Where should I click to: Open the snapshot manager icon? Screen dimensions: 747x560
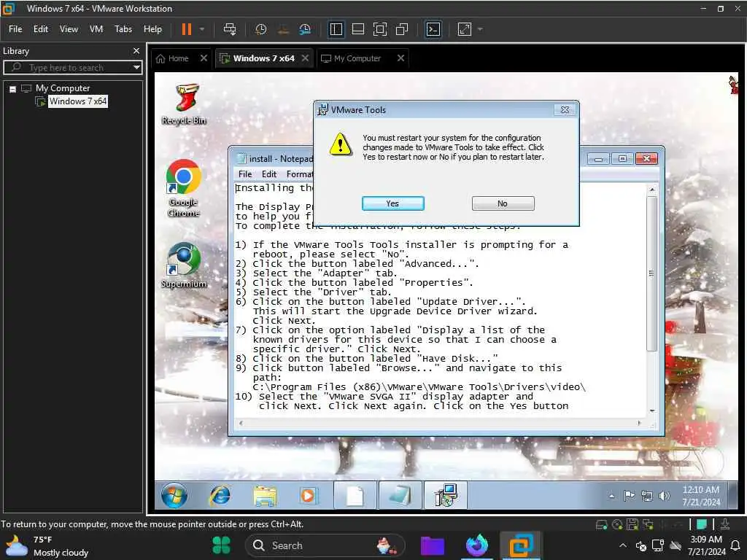coord(305,29)
